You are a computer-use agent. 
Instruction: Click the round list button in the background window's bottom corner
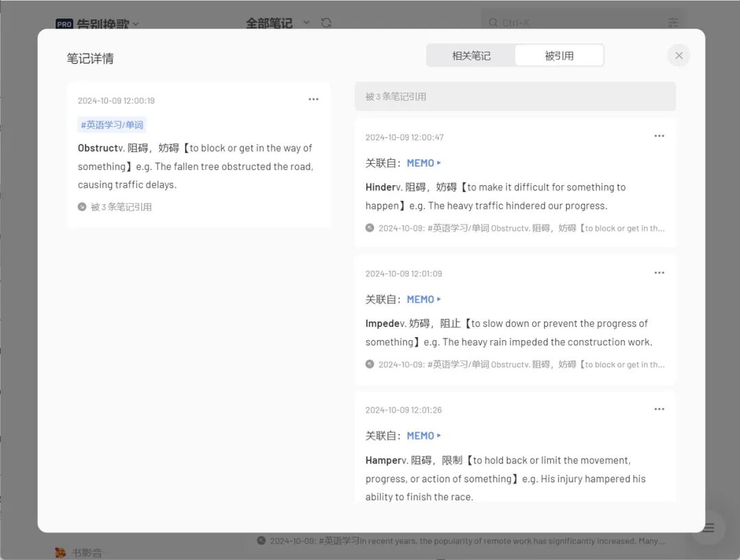point(708,528)
